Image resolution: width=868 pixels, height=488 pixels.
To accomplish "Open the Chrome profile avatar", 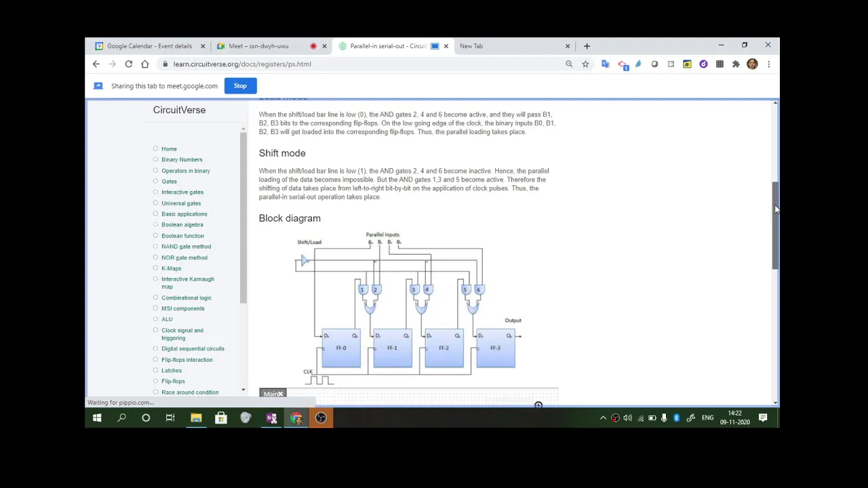I will click(752, 64).
